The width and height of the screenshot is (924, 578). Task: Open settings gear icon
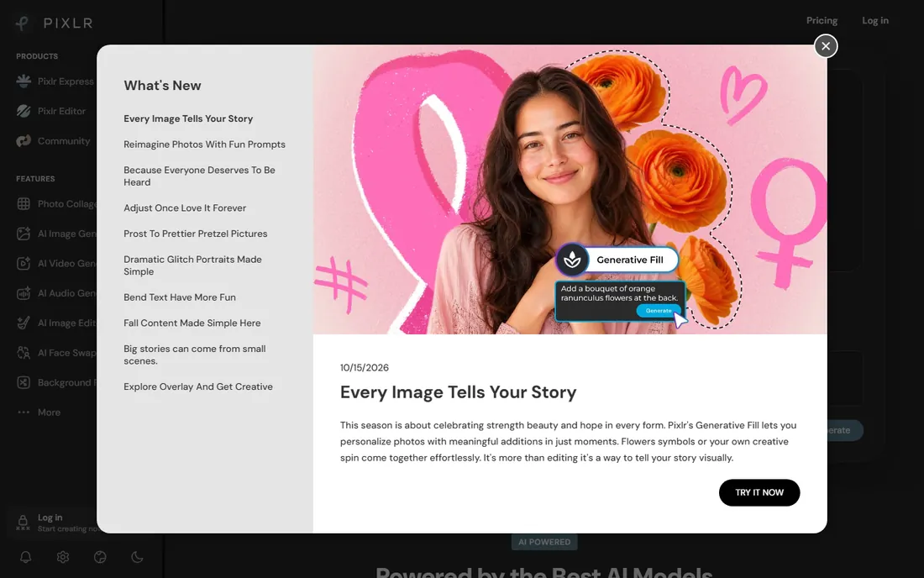[63, 557]
